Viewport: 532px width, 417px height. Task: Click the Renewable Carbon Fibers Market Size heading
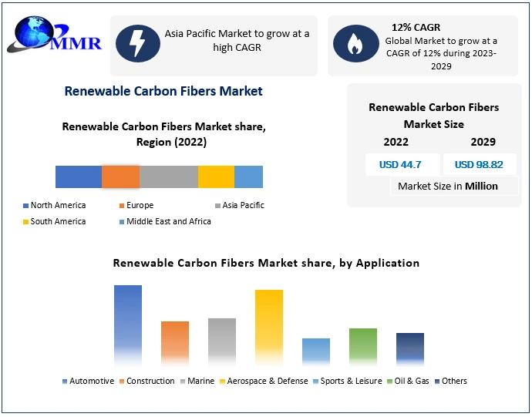[x=434, y=116]
